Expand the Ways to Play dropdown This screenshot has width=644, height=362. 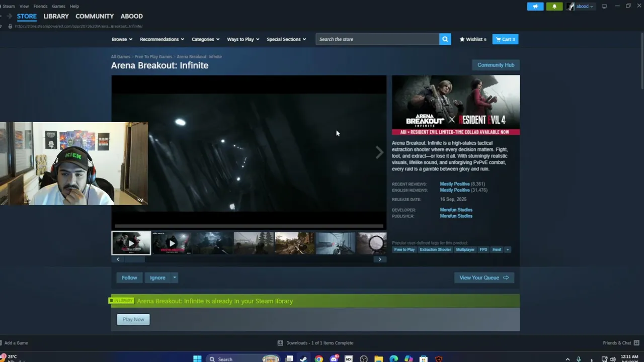(x=243, y=39)
